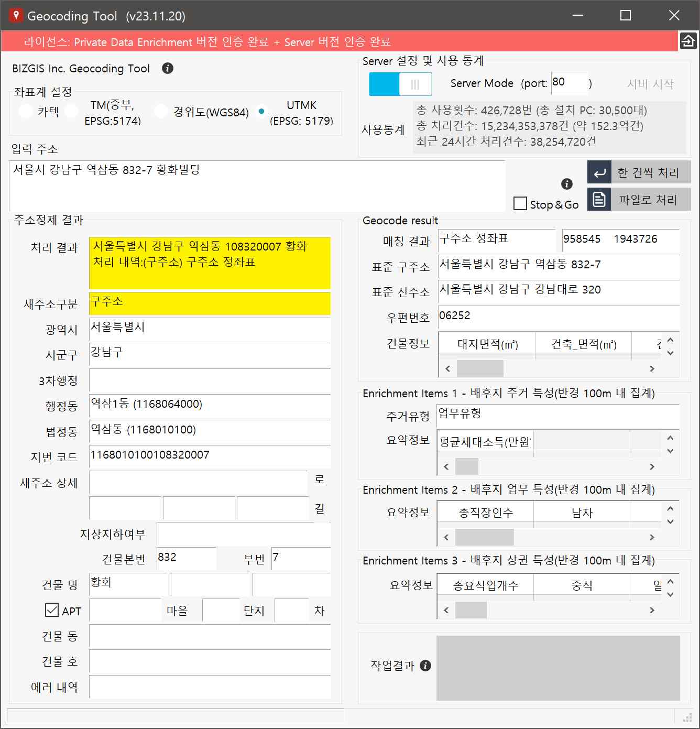Screen dimensions: 700x729
Task: Click the exit icon at license bar end
Action: (x=688, y=41)
